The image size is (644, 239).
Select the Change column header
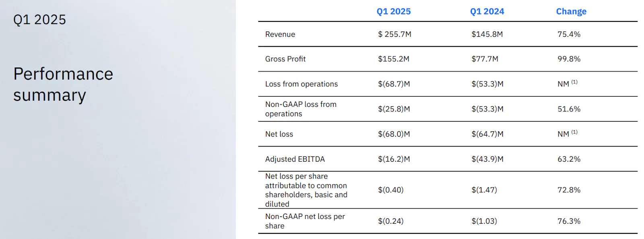pyautogui.click(x=571, y=11)
